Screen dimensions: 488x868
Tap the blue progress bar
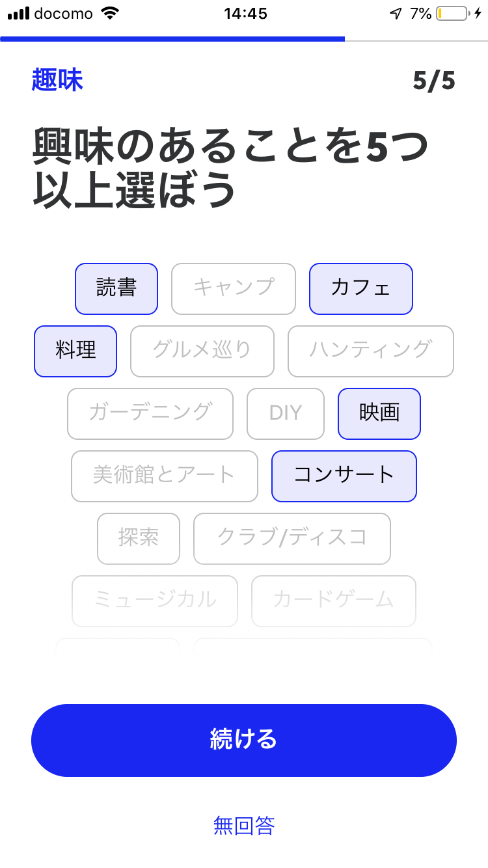tap(172, 39)
